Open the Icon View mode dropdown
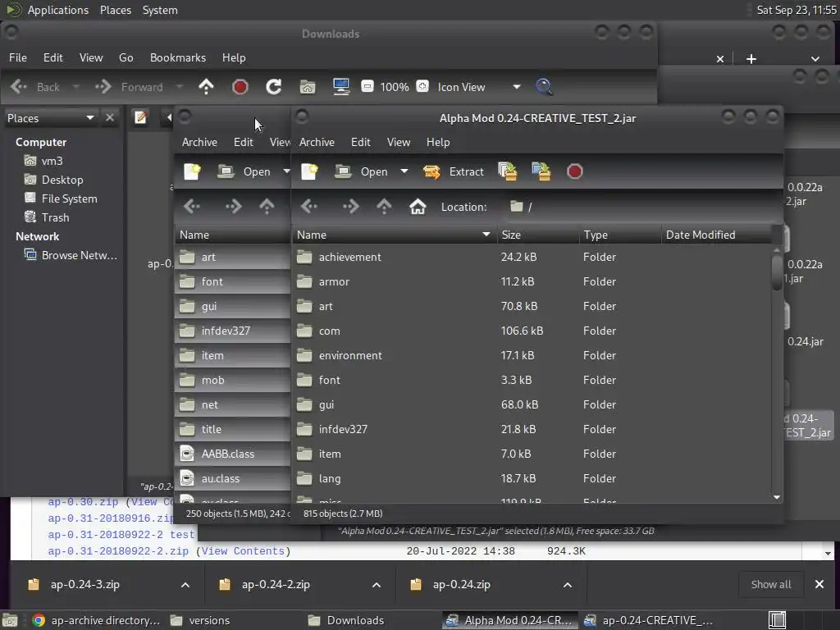The height and width of the screenshot is (630, 840). [x=478, y=87]
